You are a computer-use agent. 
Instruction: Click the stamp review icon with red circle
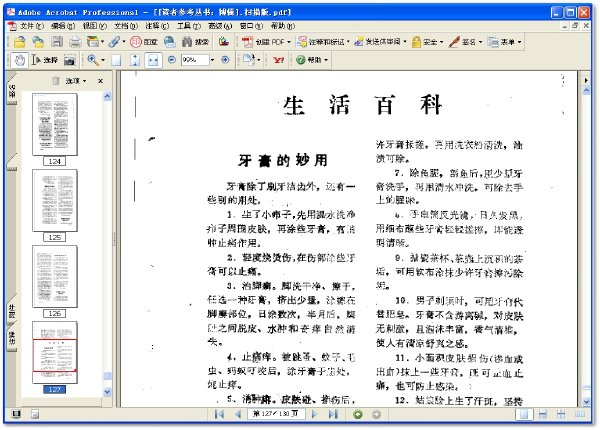(x=144, y=41)
